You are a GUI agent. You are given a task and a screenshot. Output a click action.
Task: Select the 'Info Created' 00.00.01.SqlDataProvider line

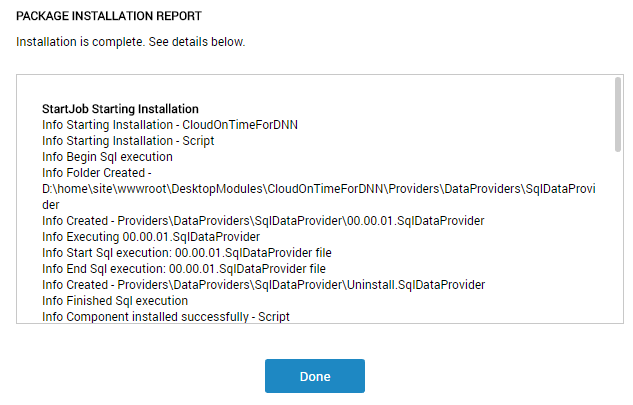tap(264, 220)
